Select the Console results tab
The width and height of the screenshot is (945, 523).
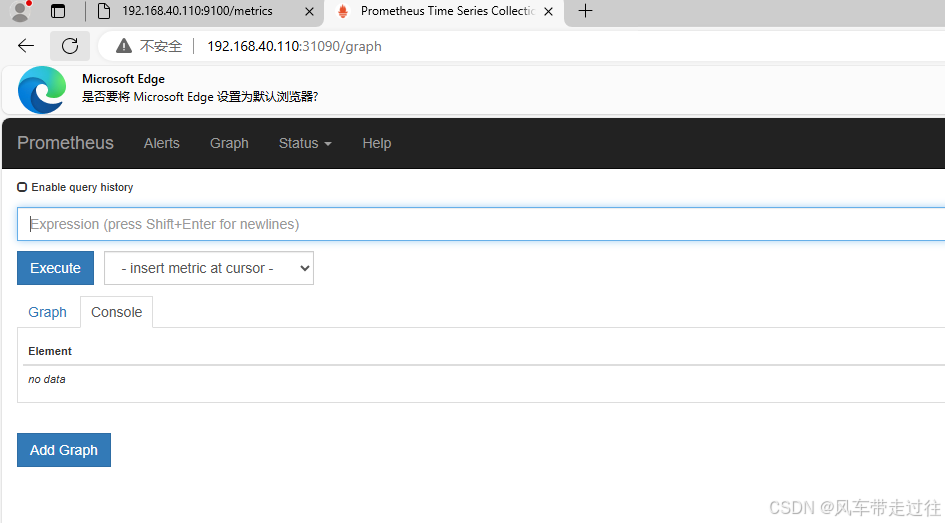coord(116,312)
